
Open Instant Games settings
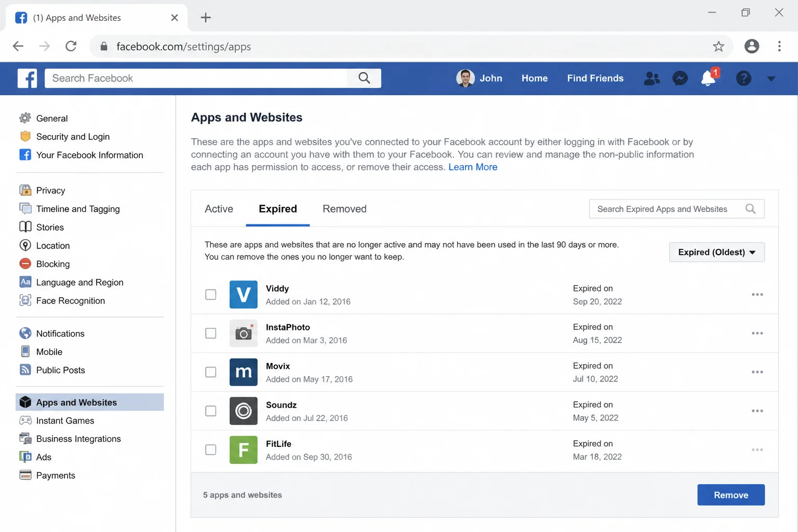[x=65, y=421]
